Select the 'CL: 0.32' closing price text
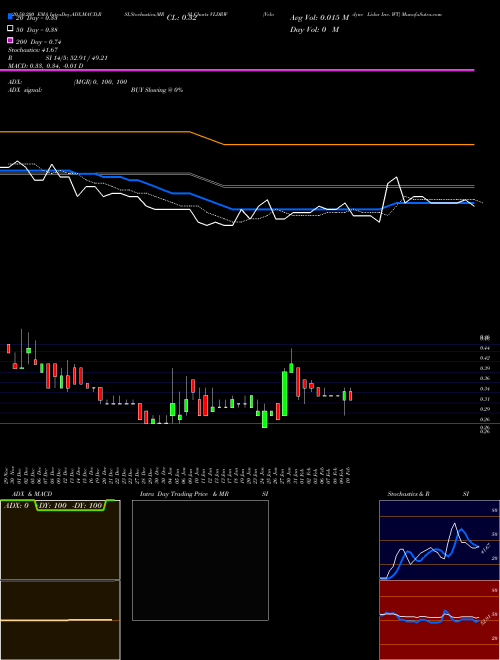 [x=181, y=18]
